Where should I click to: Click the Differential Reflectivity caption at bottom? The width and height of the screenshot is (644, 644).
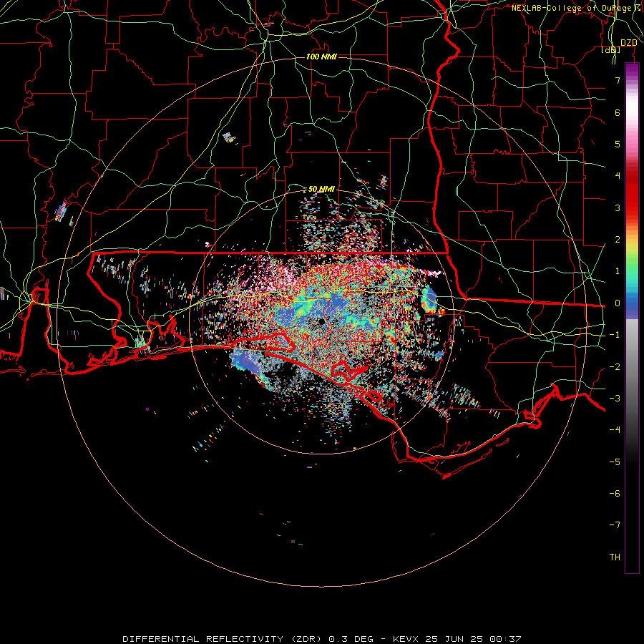pyautogui.click(x=321, y=639)
